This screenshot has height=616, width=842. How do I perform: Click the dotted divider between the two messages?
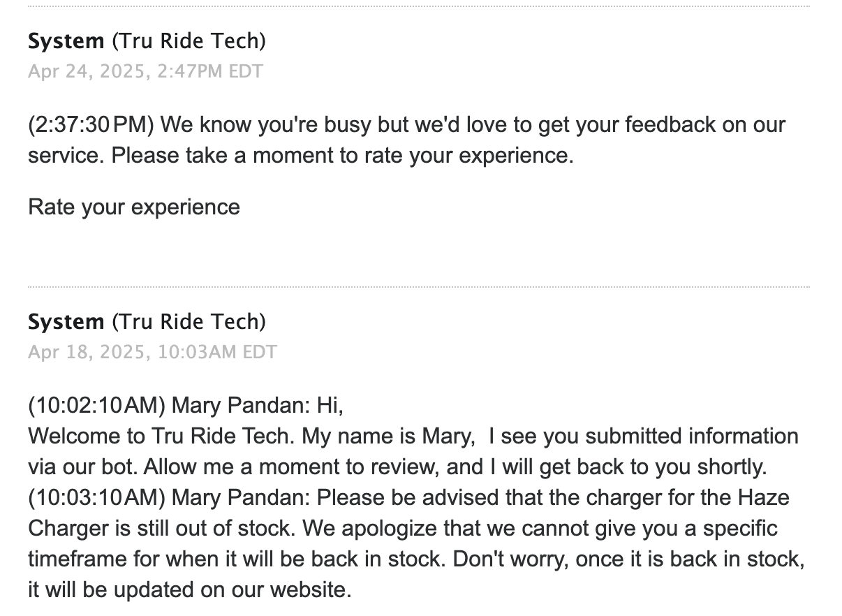coord(419,286)
